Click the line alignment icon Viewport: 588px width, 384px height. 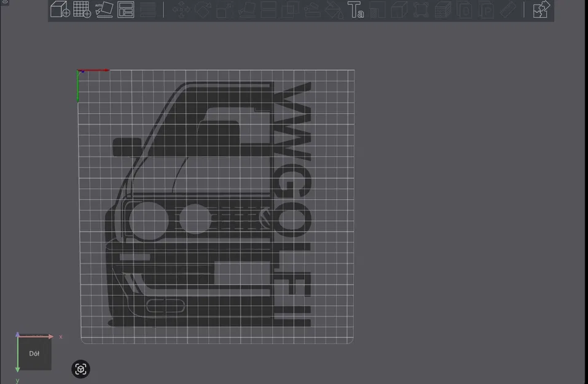(146, 10)
